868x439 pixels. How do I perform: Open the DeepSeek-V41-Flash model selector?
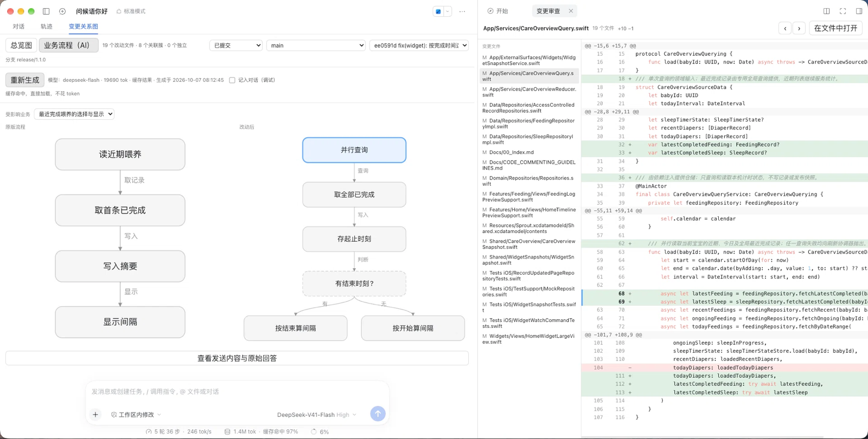click(317, 415)
